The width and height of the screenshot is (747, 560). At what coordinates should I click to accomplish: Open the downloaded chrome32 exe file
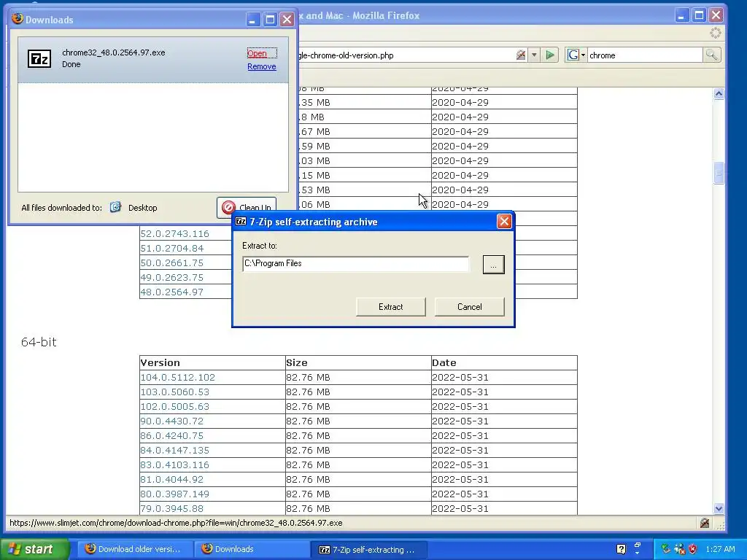257,53
